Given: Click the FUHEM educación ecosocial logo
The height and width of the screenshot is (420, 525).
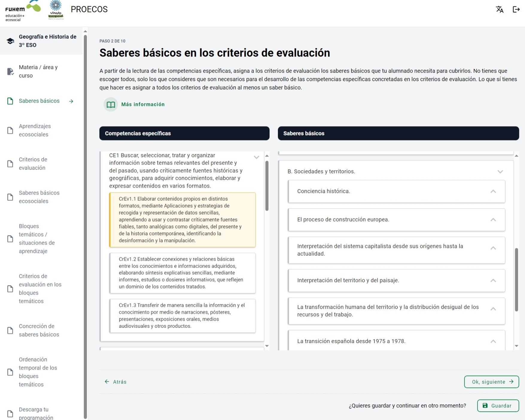Looking at the screenshot, I should (22, 11).
